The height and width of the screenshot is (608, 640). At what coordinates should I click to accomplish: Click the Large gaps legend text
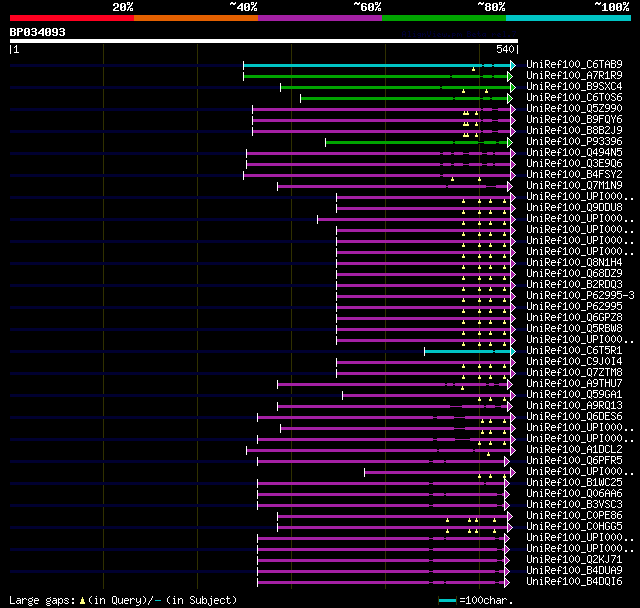(x=123, y=600)
